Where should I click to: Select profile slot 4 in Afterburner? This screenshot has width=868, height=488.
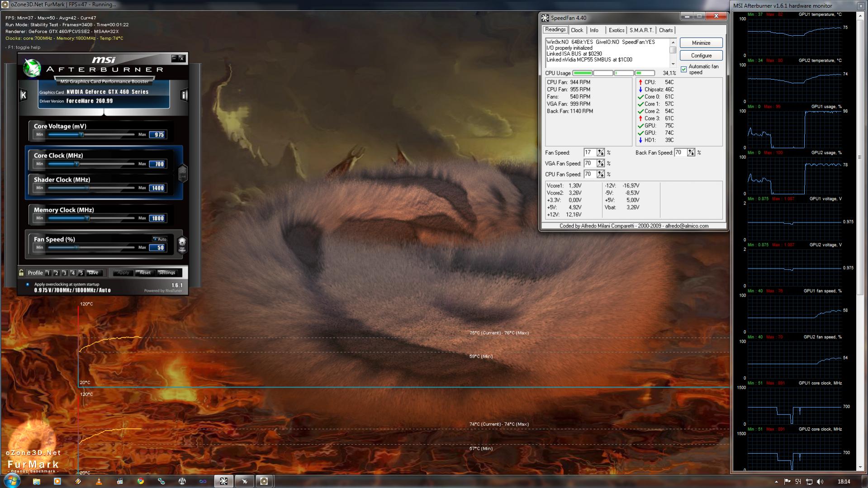coord(73,273)
